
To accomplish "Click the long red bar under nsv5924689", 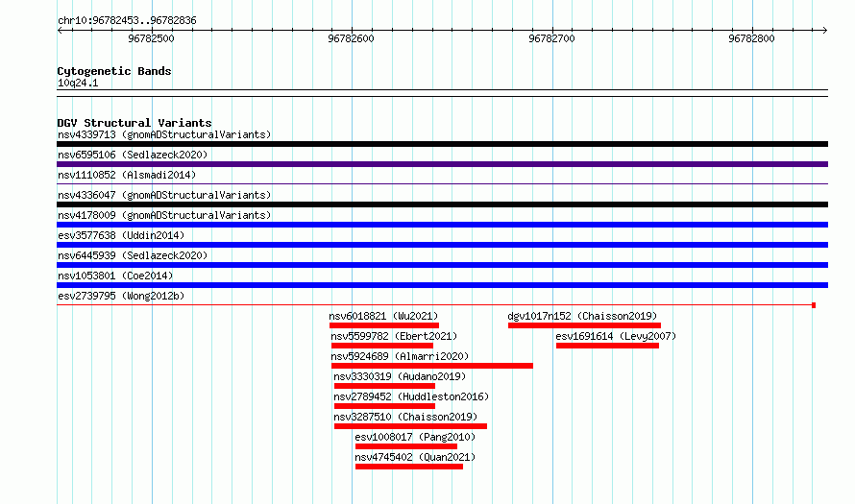I will pyautogui.click(x=432, y=366).
